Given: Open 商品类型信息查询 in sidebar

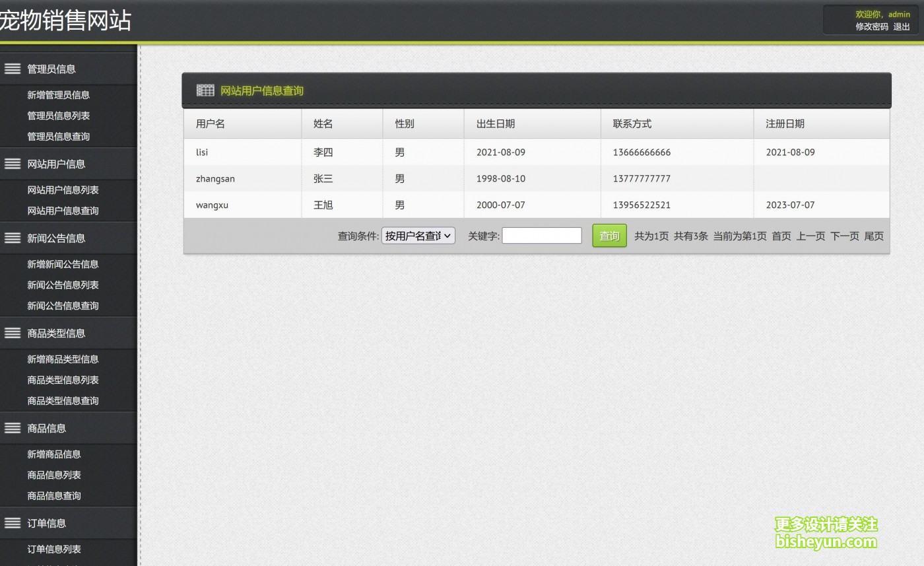Looking at the screenshot, I should pos(63,401).
